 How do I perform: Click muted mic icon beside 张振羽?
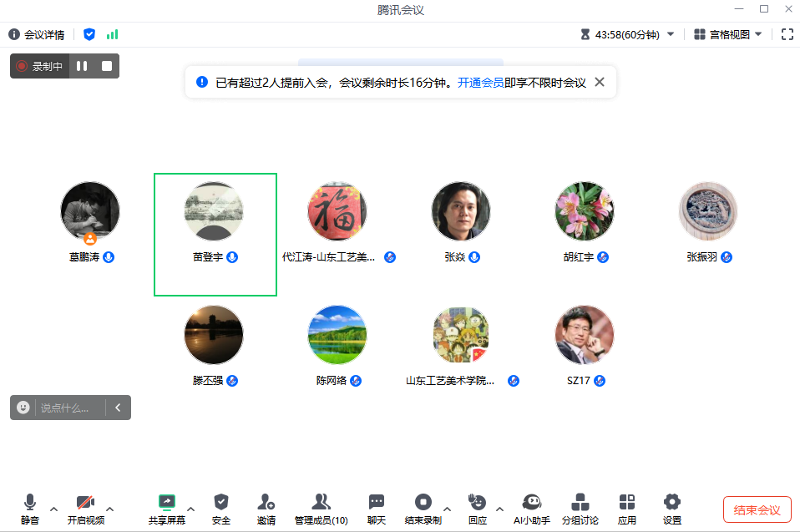pos(727,257)
